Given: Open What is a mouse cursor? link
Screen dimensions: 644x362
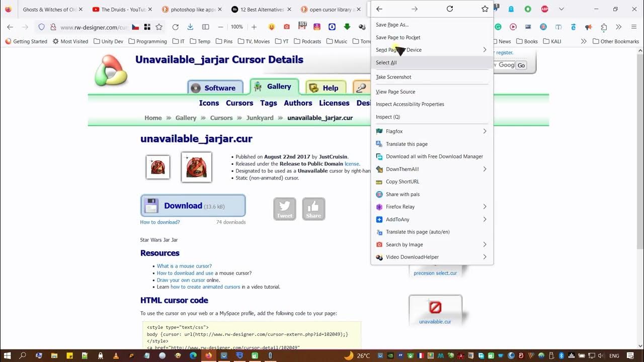Looking at the screenshot, I should tap(184, 266).
